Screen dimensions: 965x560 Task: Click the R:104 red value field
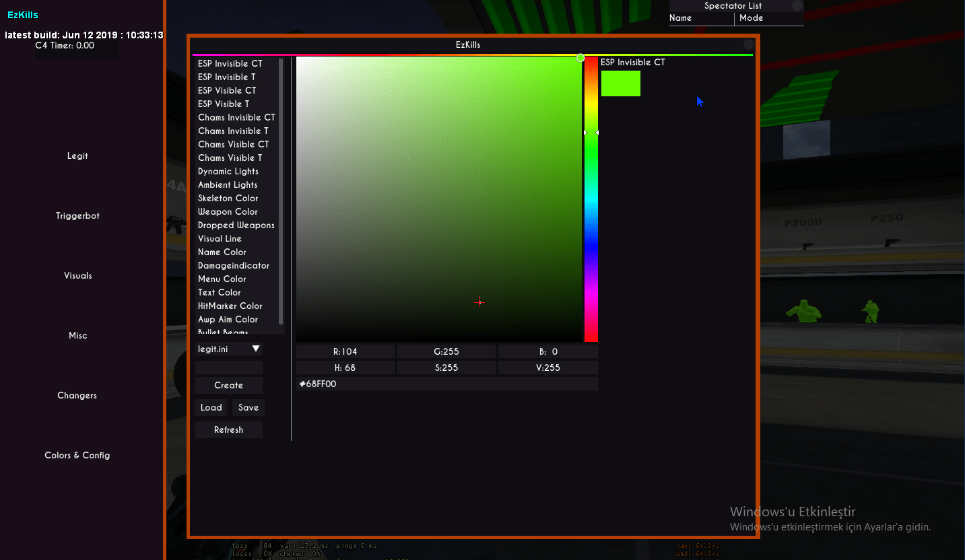coord(345,351)
